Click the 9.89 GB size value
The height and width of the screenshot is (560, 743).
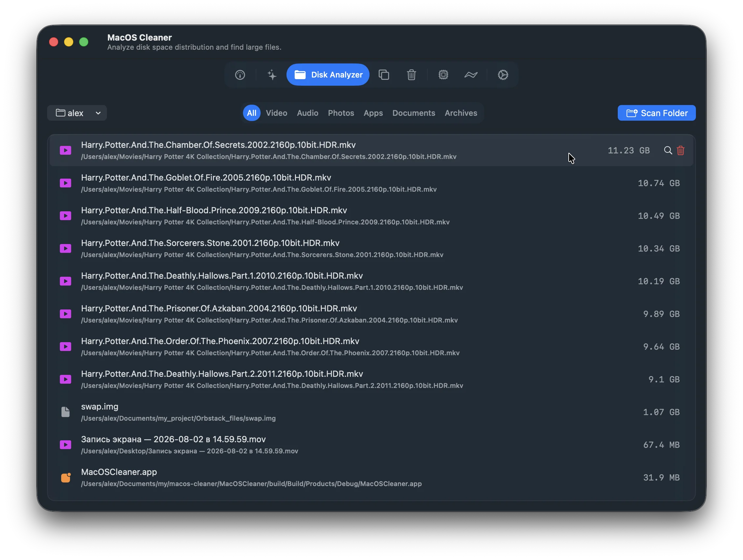pos(661,314)
